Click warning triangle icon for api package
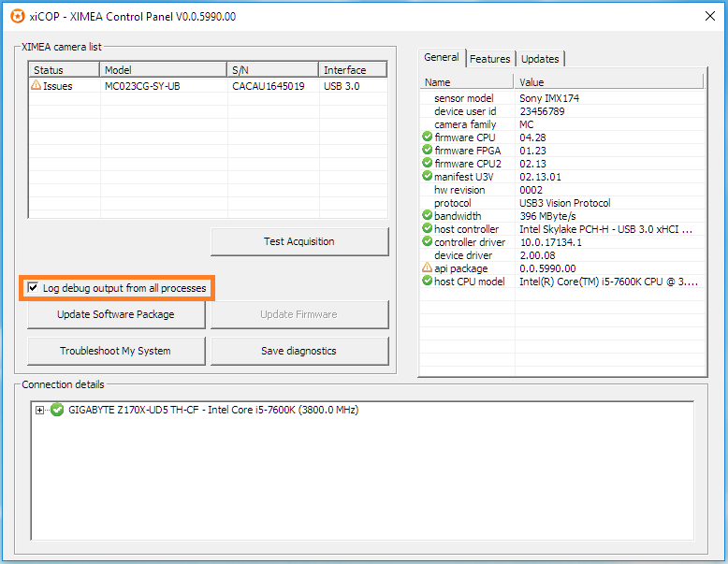The height and width of the screenshot is (564, 728). (x=427, y=268)
